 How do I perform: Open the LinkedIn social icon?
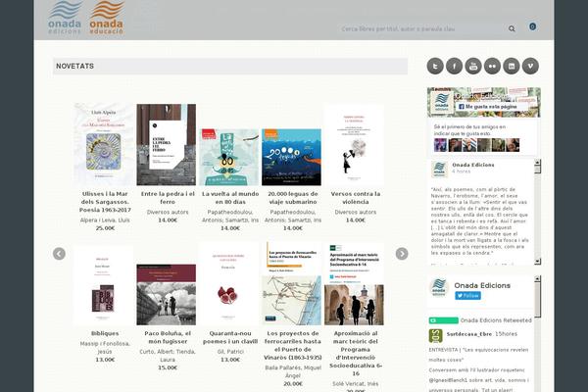pyautogui.click(x=512, y=66)
